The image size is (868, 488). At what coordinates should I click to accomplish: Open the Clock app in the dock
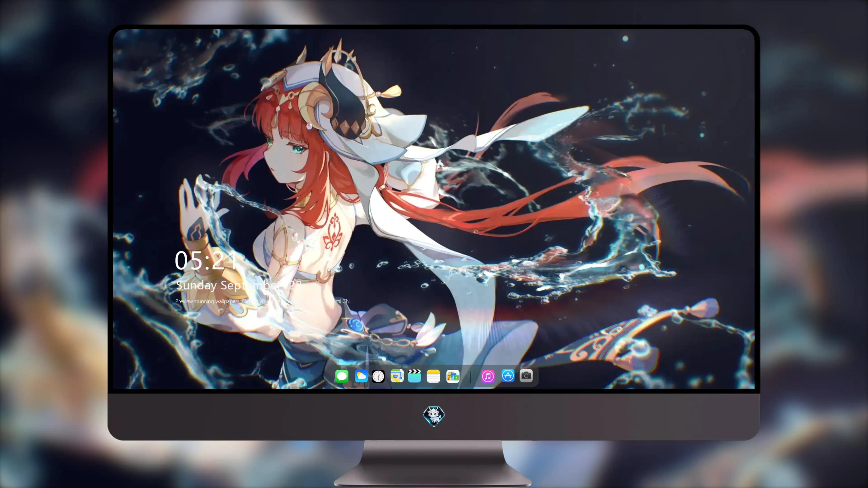pos(378,376)
